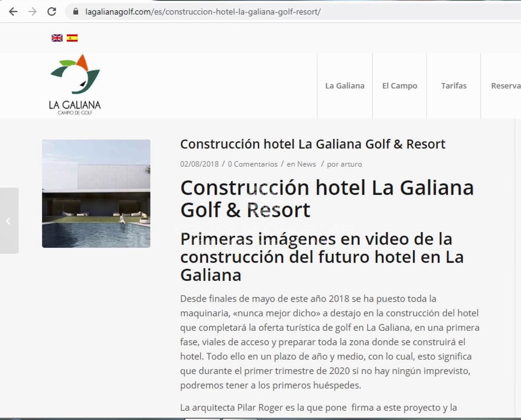Open the La Galiana menu item
This screenshot has width=521, height=420.
(345, 86)
